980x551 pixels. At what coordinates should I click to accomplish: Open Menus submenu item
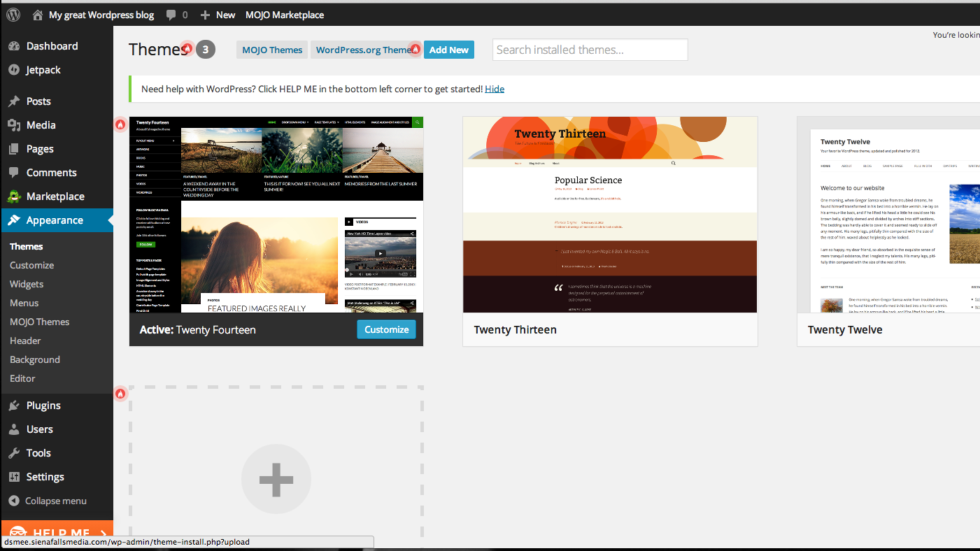tap(24, 303)
